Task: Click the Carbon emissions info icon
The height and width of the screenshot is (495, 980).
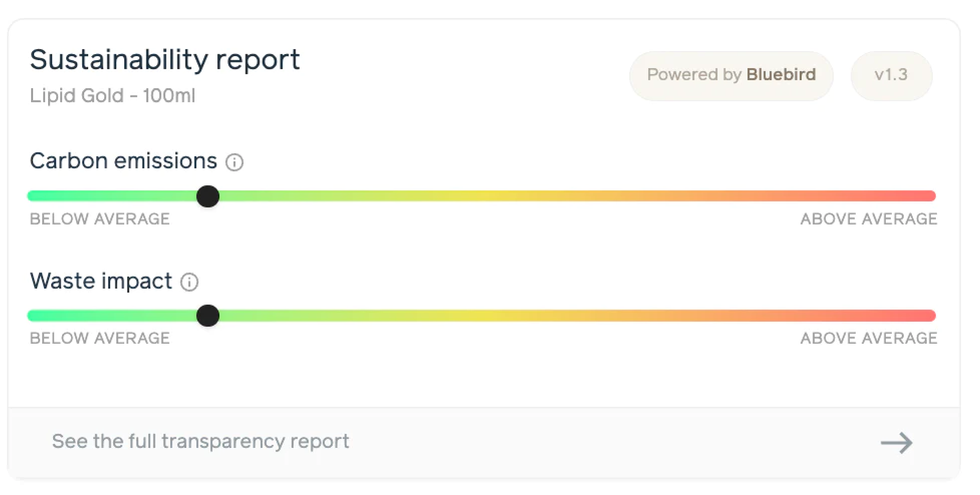Action: point(234,162)
